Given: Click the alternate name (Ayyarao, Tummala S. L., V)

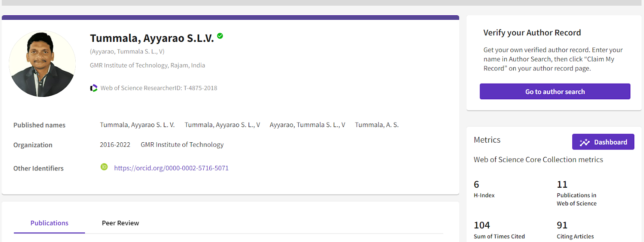Looking at the screenshot, I should pos(127,51).
